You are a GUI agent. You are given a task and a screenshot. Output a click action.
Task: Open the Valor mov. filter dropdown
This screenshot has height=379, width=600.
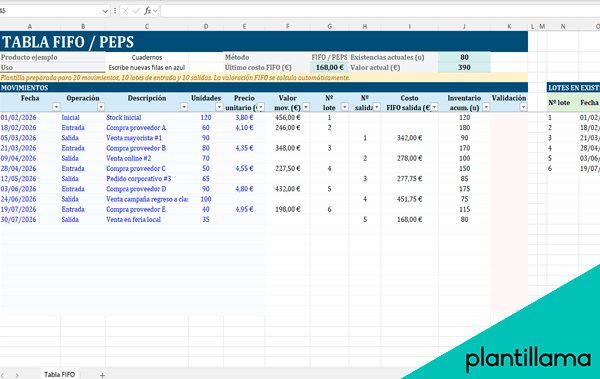[306, 107]
